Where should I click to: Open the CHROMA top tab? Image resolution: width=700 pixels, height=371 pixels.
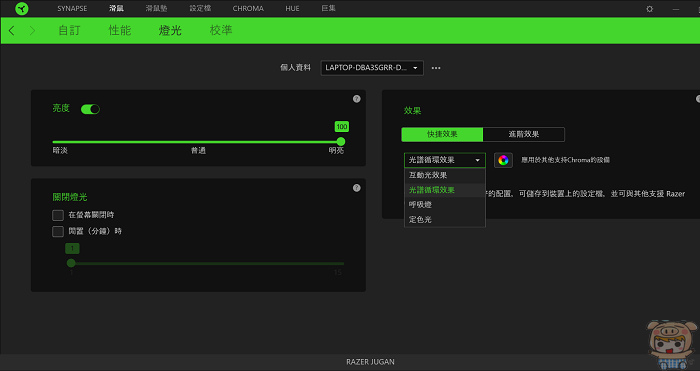coord(248,8)
